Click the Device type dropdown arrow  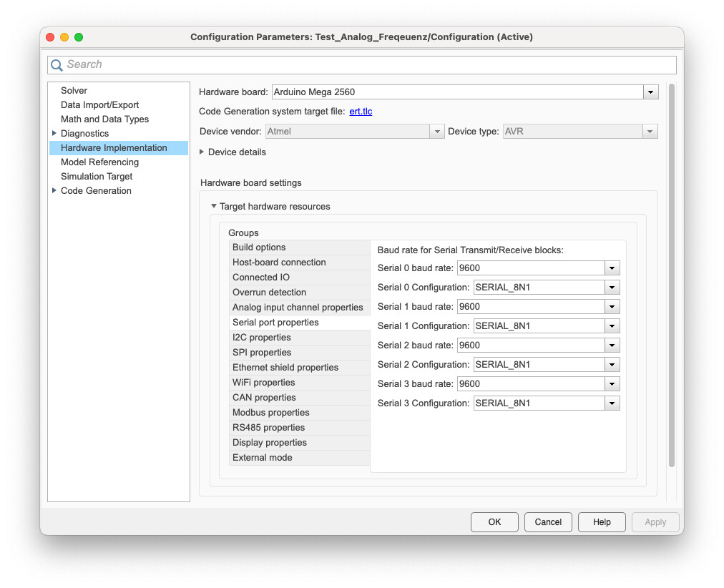tap(650, 131)
